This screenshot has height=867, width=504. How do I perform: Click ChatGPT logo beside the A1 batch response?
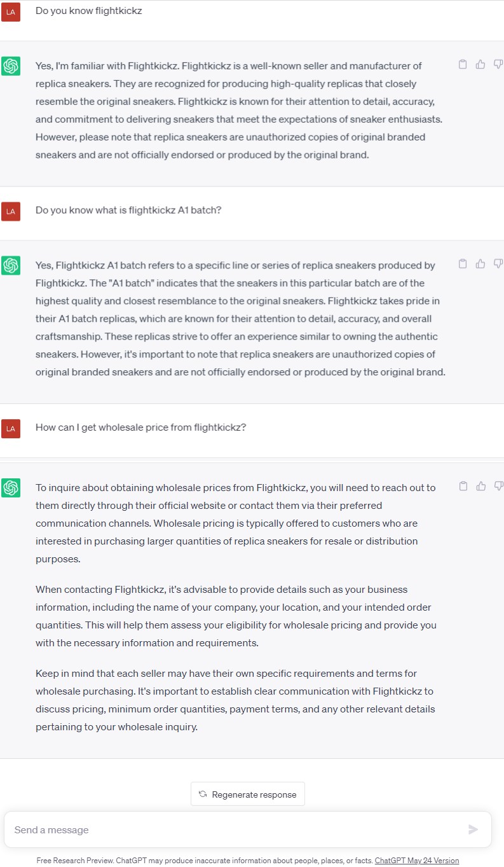(x=11, y=265)
